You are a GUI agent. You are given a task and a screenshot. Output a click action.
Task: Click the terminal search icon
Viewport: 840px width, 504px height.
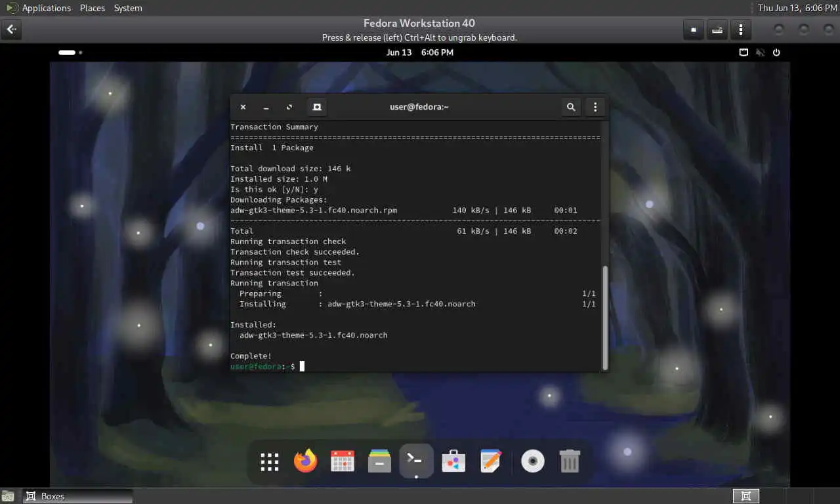tap(571, 107)
